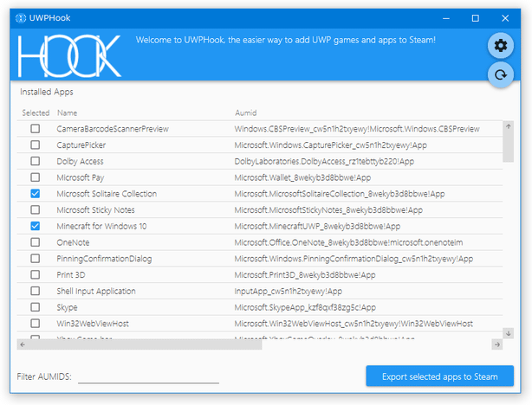The height and width of the screenshot is (405, 532).
Task: Click the Name column header
Action: (67, 112)
